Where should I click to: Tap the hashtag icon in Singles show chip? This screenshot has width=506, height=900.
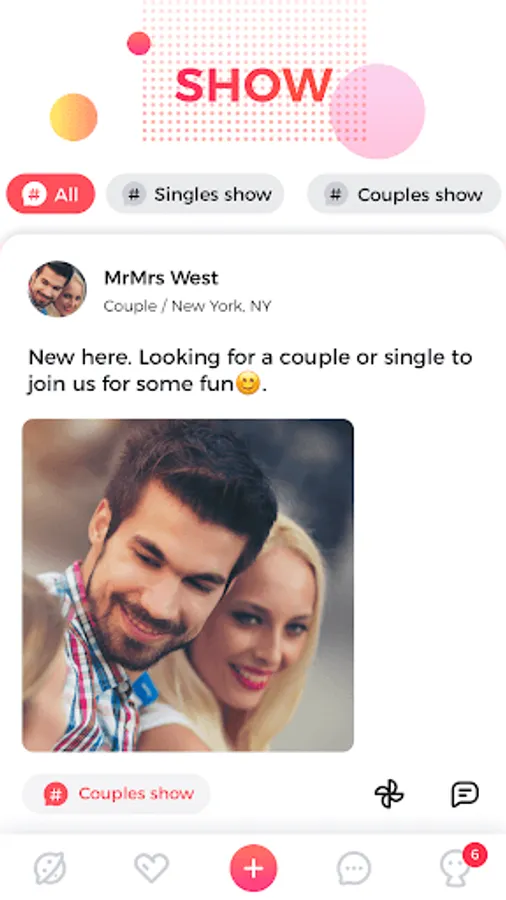[134, 194]
